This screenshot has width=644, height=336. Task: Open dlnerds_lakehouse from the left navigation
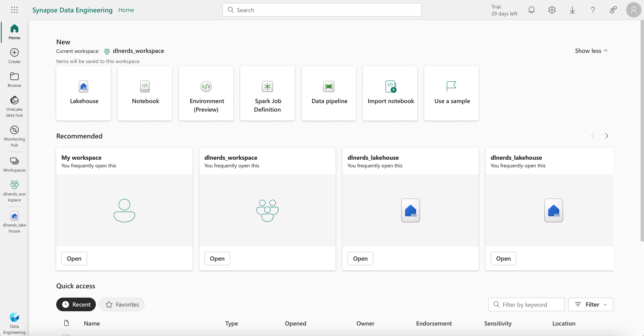pos(14,222)
